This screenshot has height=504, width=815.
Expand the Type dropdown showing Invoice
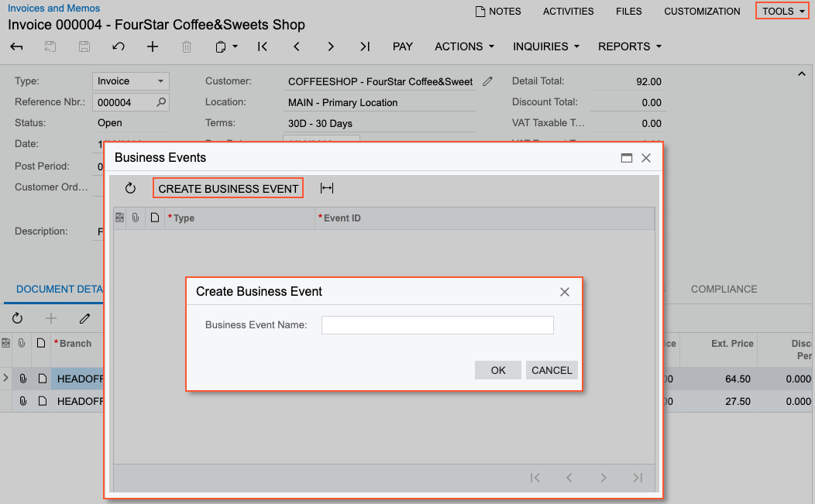coord(160,81)
